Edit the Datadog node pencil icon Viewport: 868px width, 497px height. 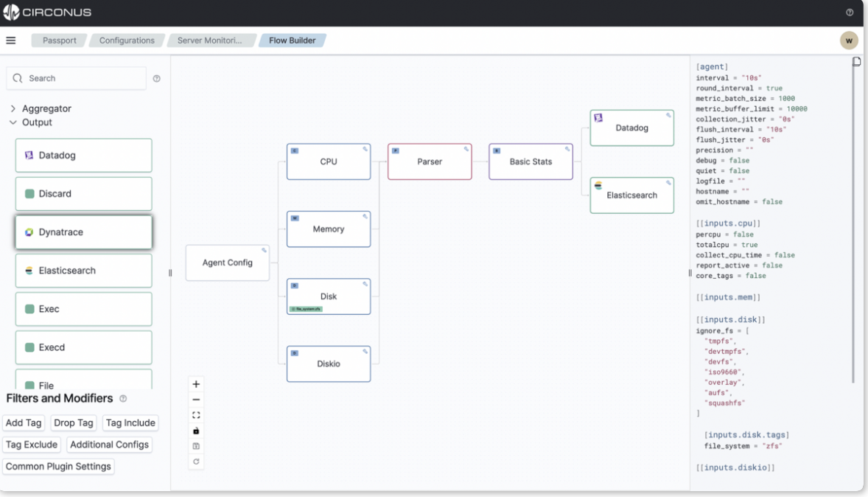point(668,115)
